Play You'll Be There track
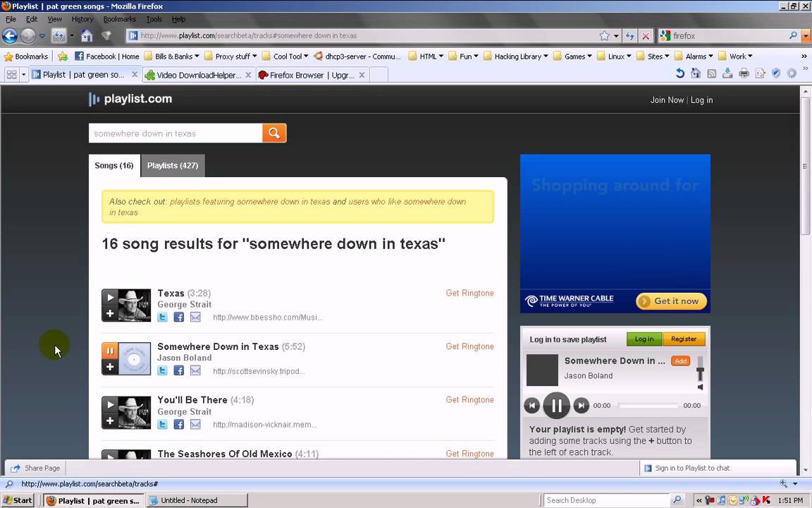Image resolution: width=812 pixels, height=508 pixels. [110, 405]
